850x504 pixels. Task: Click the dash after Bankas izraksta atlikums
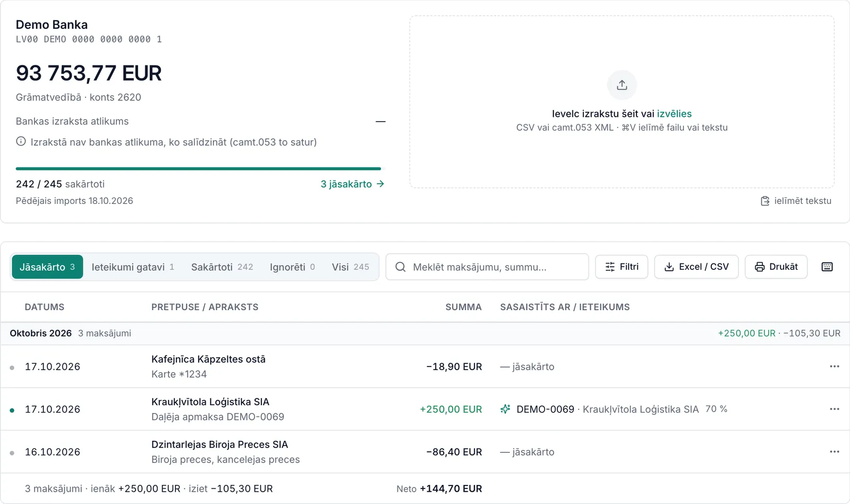(380, 122)
